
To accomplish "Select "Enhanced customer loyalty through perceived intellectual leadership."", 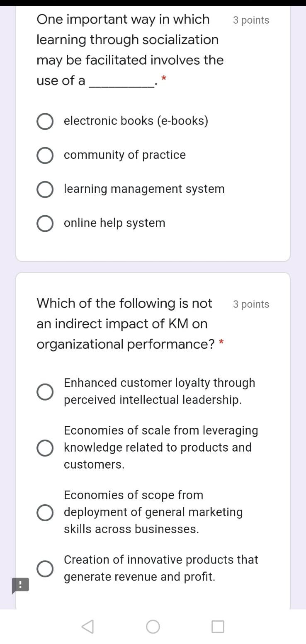I will [45, 391].
